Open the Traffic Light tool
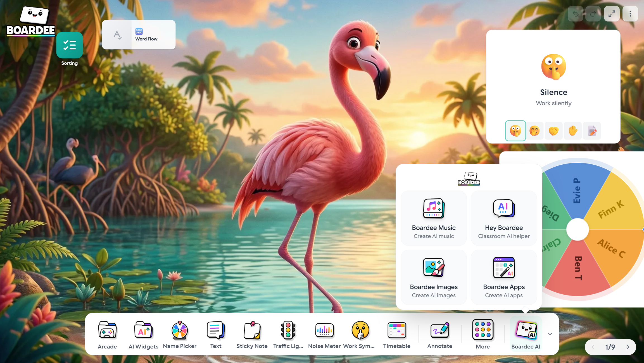The height and width of the screenshot is (363, 644). (288, 335)
